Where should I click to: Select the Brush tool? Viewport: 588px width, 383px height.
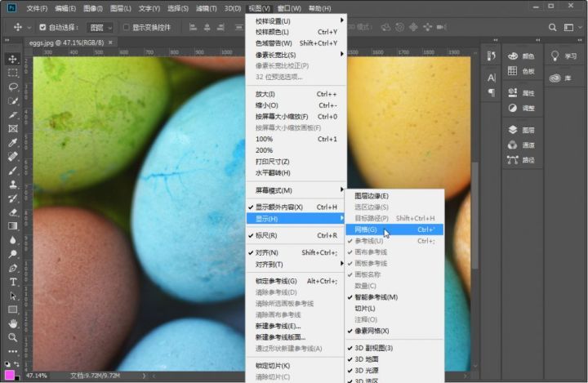(x=13, y=171)
